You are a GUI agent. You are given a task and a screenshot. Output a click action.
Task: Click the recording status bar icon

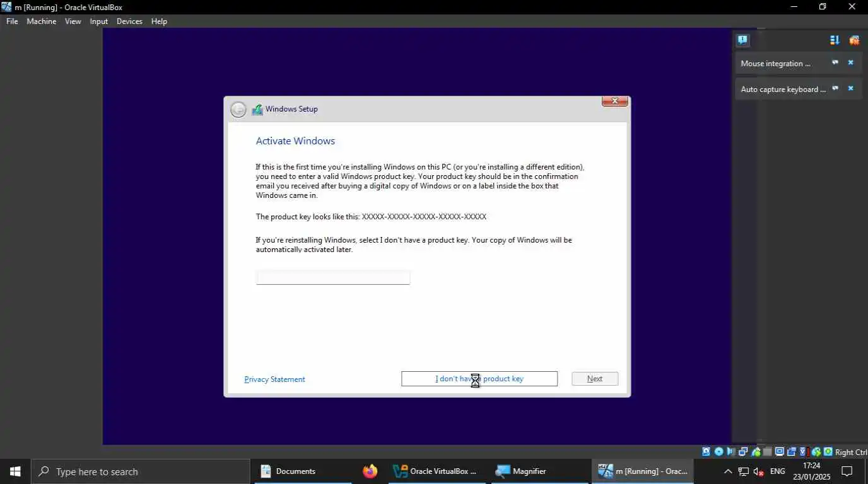tap(791, 452)
